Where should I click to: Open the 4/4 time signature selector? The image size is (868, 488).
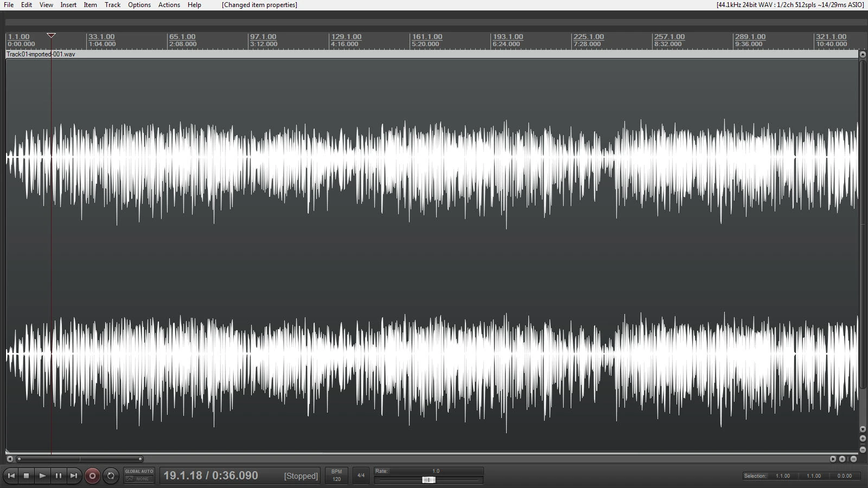click(x=361, y=476)
